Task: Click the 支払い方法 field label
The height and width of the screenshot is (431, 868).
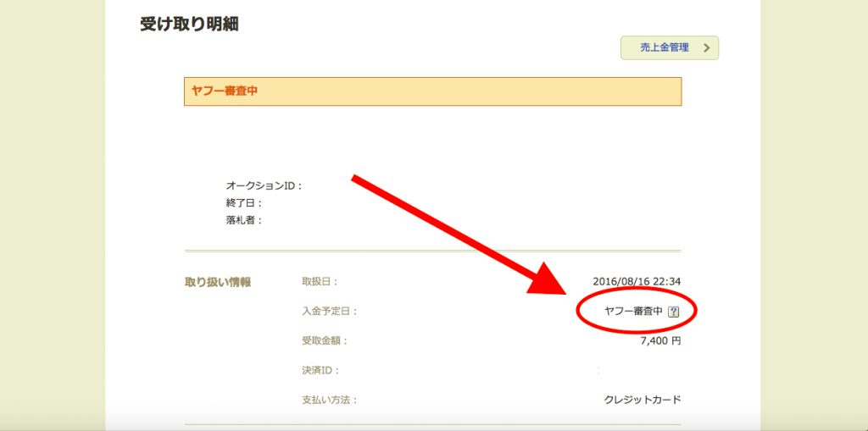Action: (x=330, y=400)
